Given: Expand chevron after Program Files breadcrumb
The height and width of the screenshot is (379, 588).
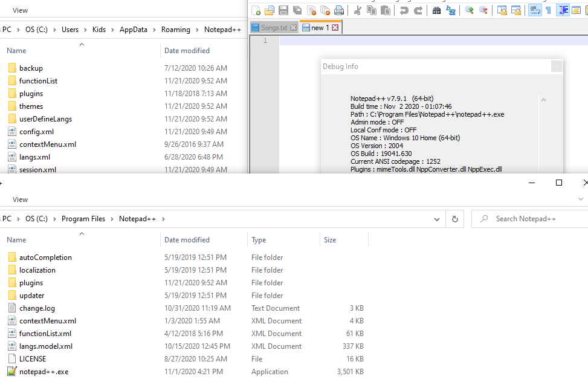Looking at the screenshot, I should coord(112,219).
